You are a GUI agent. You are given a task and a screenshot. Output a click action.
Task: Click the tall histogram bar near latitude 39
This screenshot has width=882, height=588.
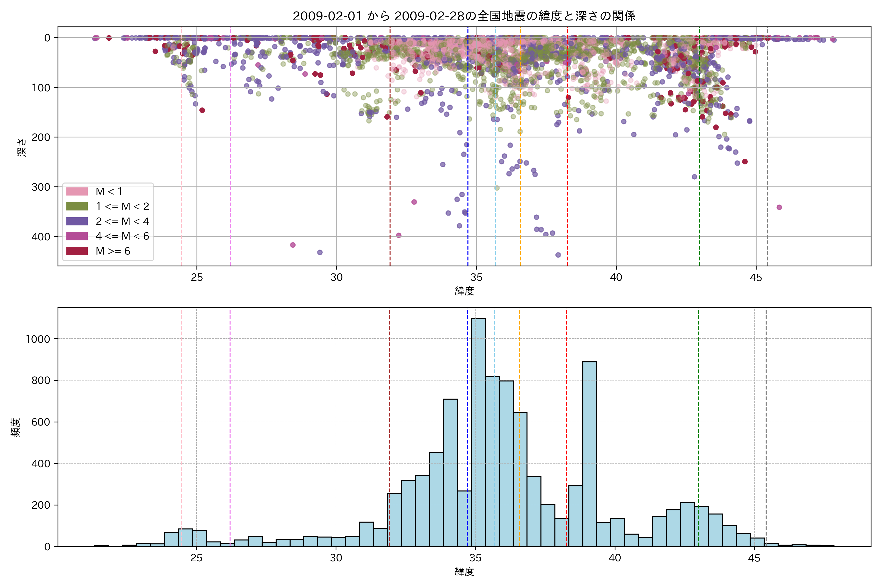[589, 454]
